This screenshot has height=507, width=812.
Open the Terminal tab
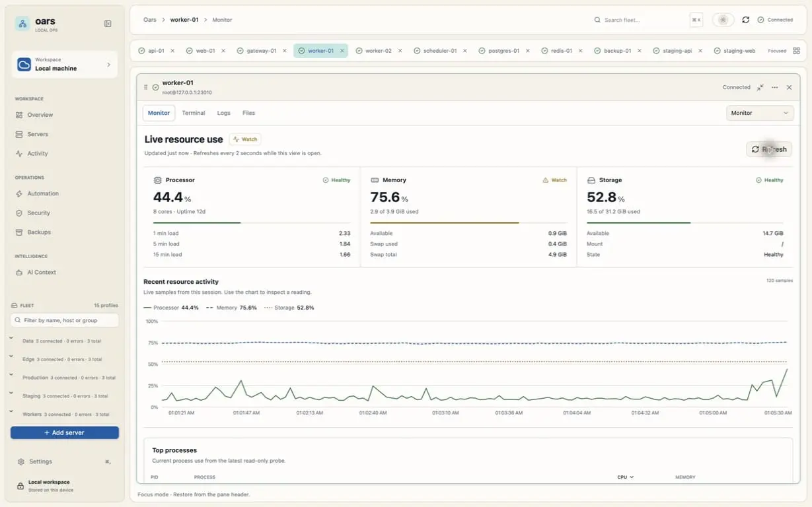(x=194, y=113)
